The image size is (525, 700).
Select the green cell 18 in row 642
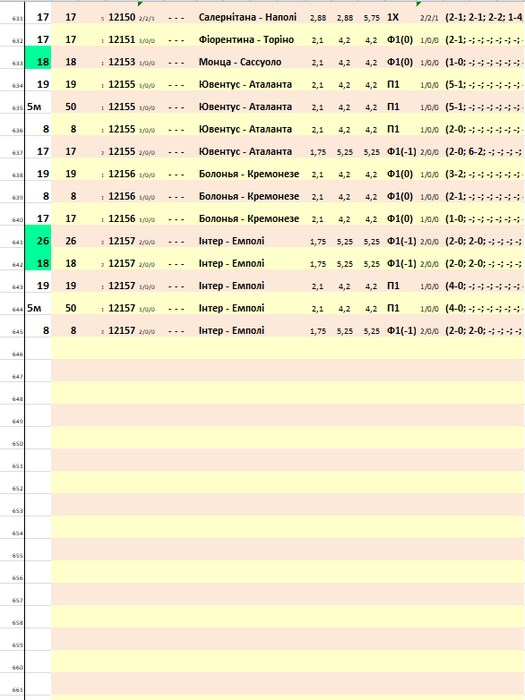point(38,259)
